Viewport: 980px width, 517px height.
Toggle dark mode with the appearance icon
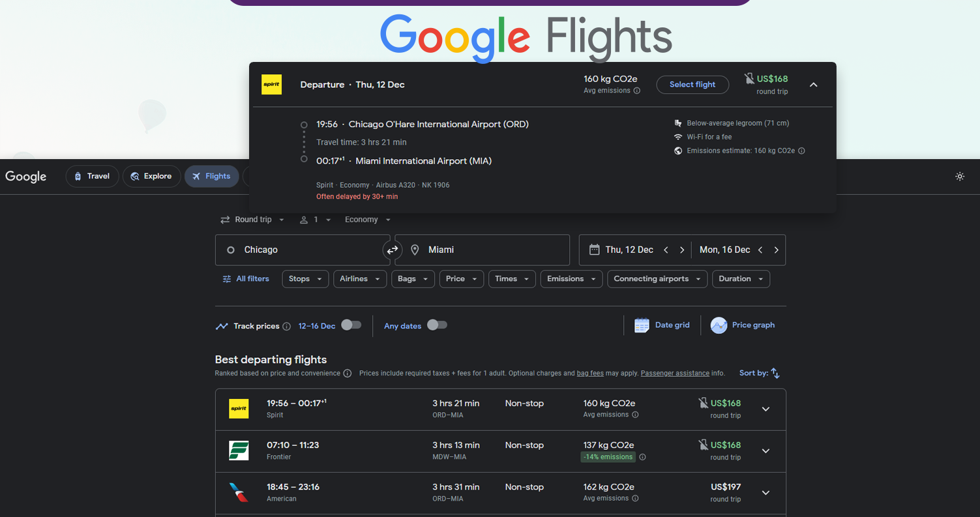coord(959,176)
